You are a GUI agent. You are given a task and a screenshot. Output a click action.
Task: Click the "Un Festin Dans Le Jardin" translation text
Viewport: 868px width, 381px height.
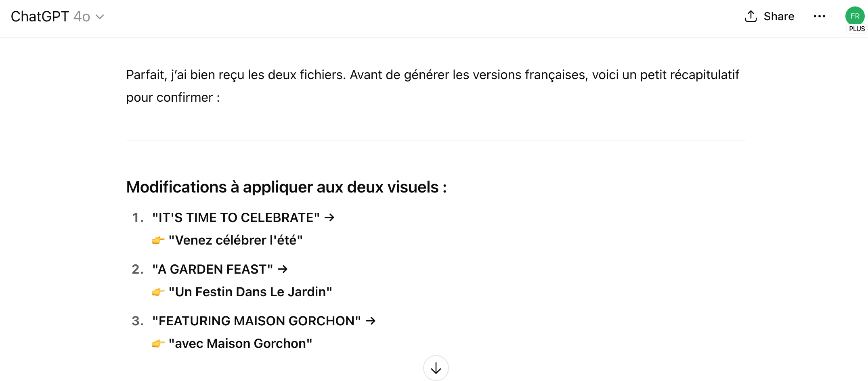(250, 292)
